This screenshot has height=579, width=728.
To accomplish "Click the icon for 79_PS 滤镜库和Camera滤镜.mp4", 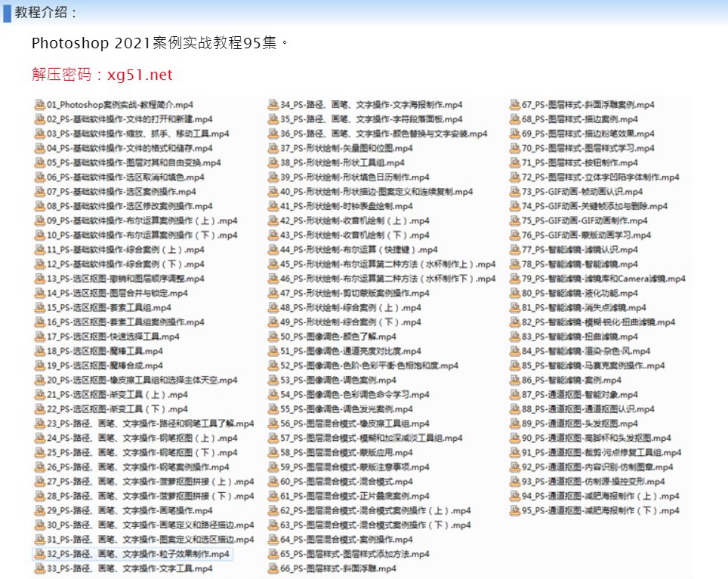I will click(515, 279).
